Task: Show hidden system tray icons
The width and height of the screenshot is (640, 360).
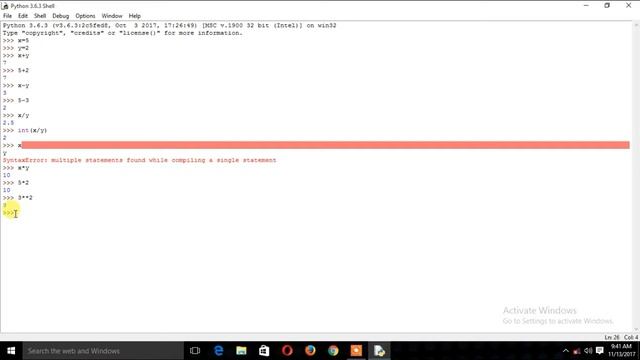Action: (x=565, y=351)
